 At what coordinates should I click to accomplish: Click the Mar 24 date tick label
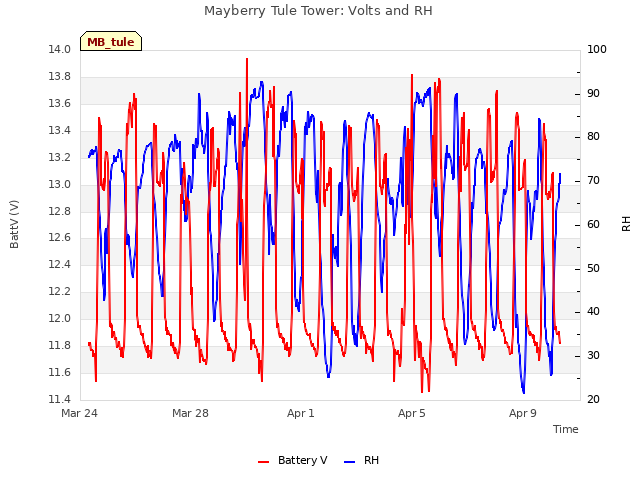80,413
